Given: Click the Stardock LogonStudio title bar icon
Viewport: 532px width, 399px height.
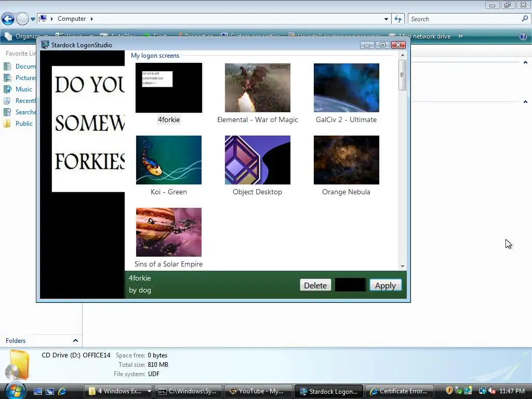Looking at the screenshot, I should tap(45, 45).
